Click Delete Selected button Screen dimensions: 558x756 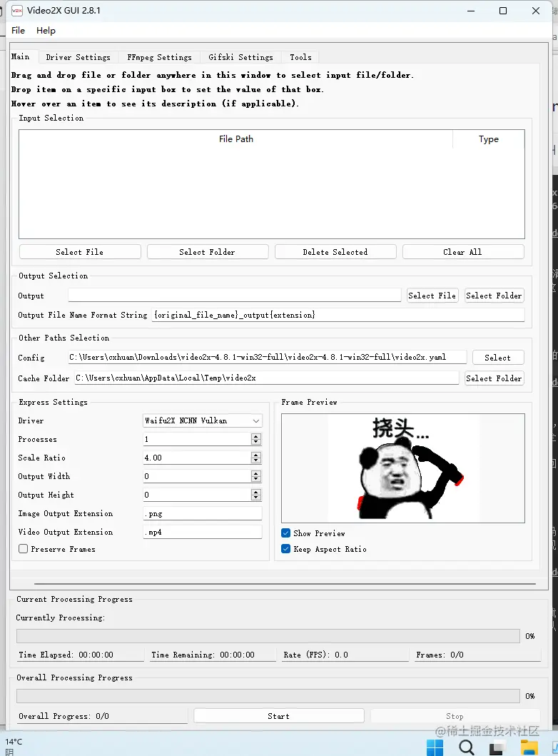click(335, 252)
